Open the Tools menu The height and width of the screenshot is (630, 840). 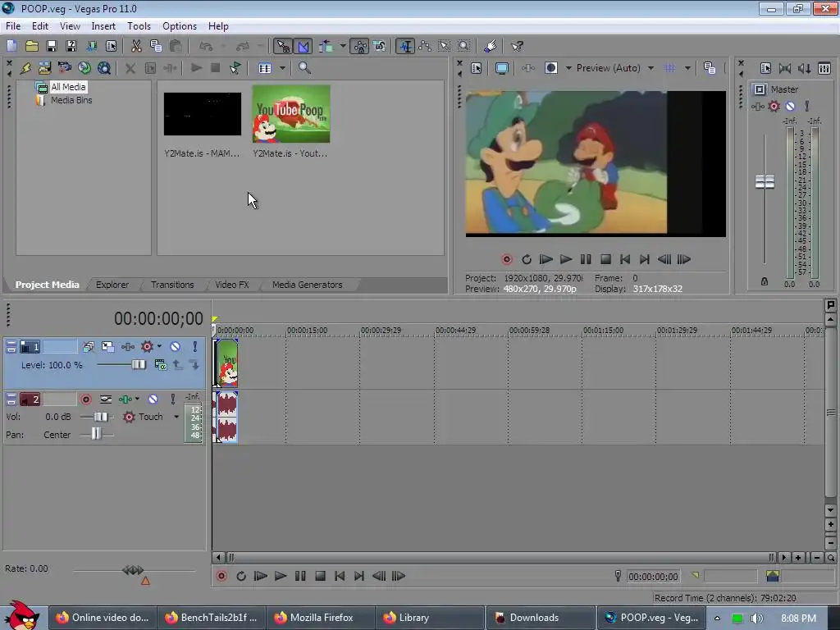pyautogui.click(x=139, y=25)
